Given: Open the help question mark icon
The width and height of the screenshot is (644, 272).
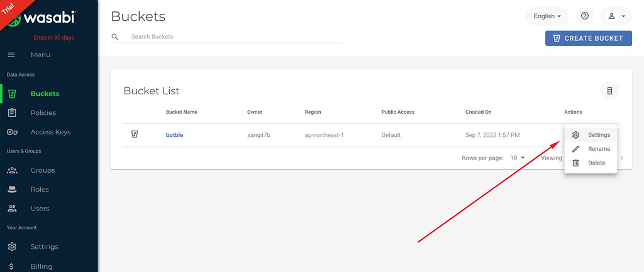Looking at the screenshot, I should (x=585, y=16).
